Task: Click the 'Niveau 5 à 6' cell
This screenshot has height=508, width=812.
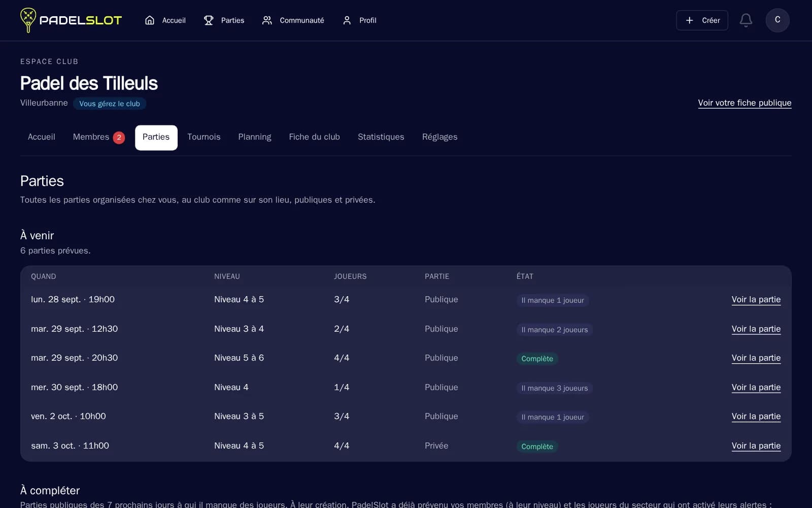Action: click(x=239, y=358)
